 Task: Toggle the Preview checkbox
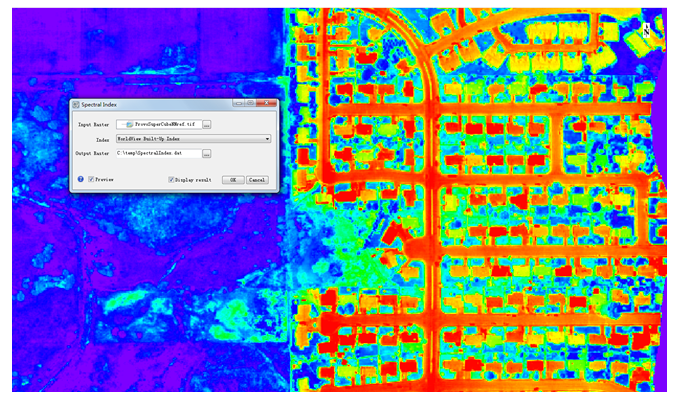[x=91, y=179]
